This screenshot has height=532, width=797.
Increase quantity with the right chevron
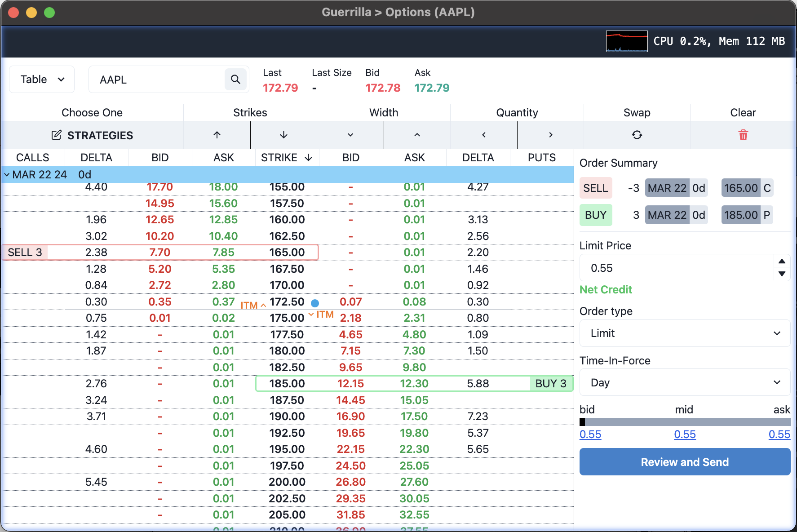(550, 135)
